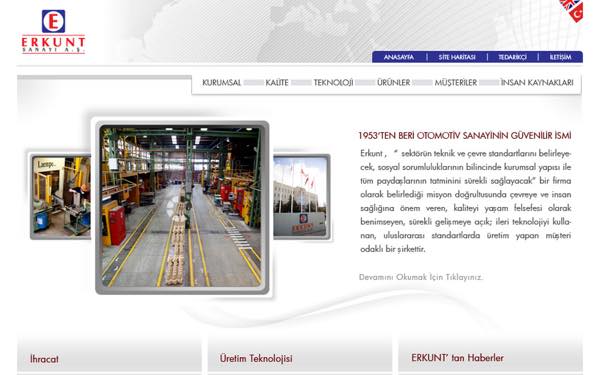Open the İLETİŞİM contact page
The width and height of the screenshot is (600, 375).
click(x=560, y=57)
